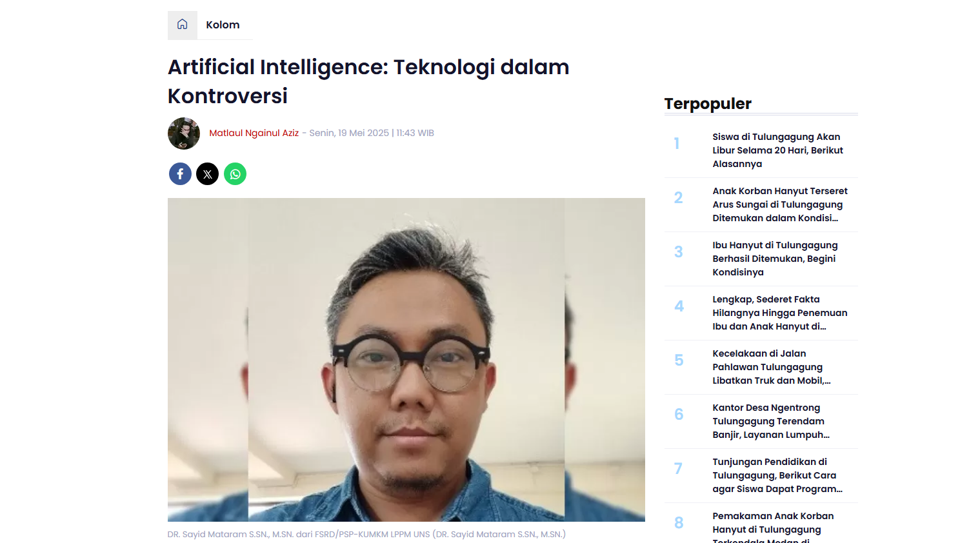This screenshot has height=543, width=980.
Task: Open Ibu Hanyut di Tulungagung Berhasil Ditemukan
Action: 775,259
